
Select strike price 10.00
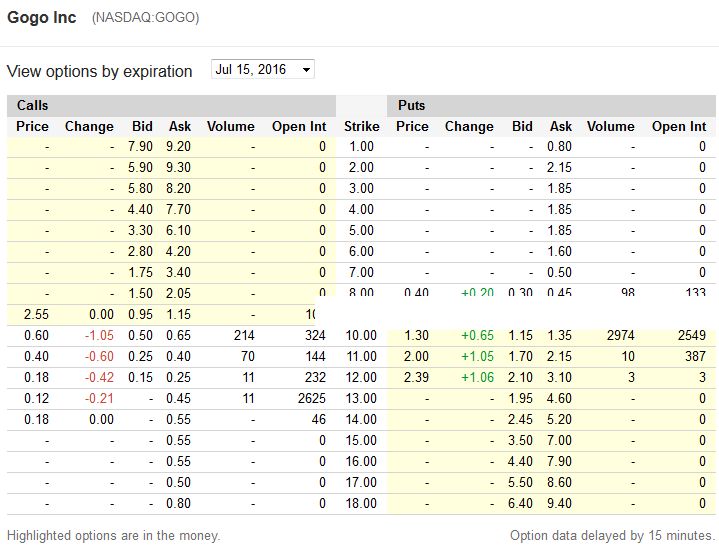(361, 335)
